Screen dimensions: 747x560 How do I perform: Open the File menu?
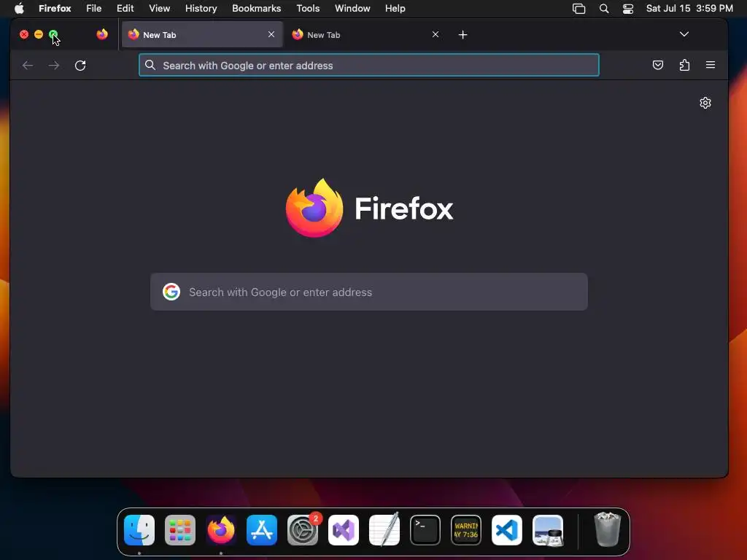coord(93,8)
